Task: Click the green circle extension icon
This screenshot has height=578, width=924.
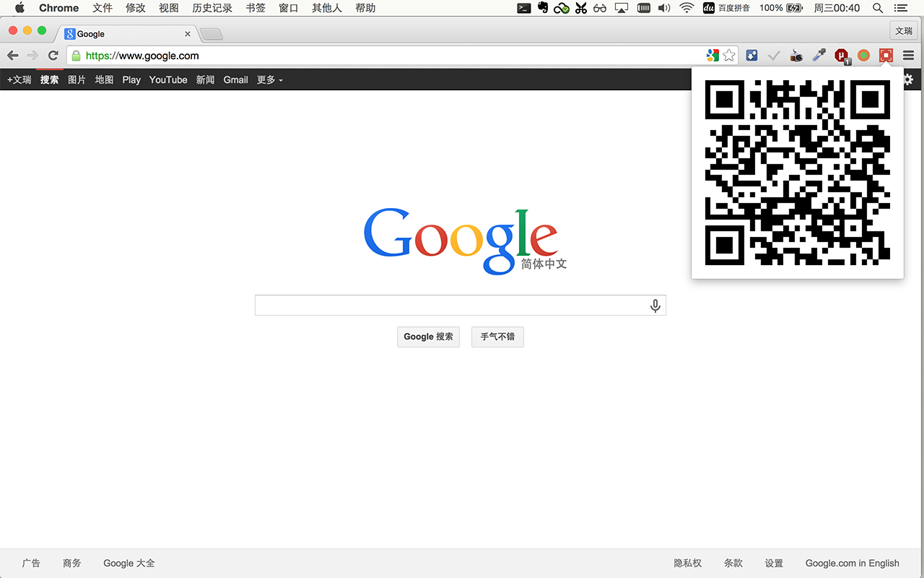Action: pyautogui.click(x=863, y=55)
